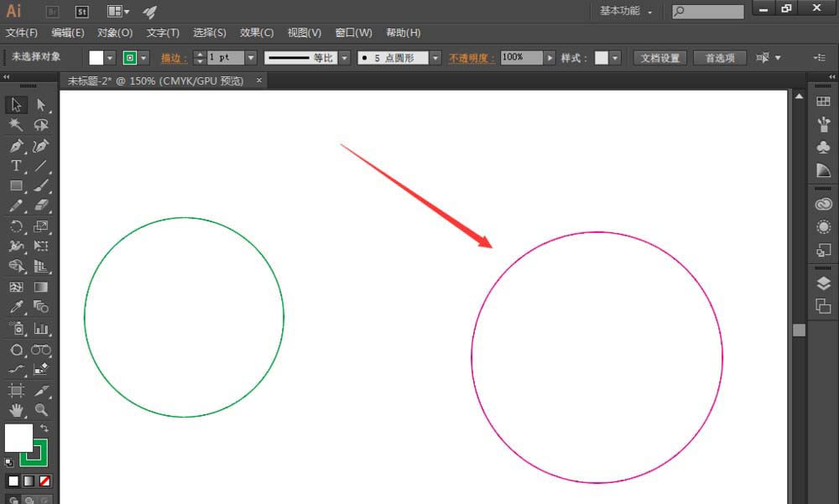The image size is (839, 504).
Task: Open the 效果(C) menu
Action: pos(256,33)
